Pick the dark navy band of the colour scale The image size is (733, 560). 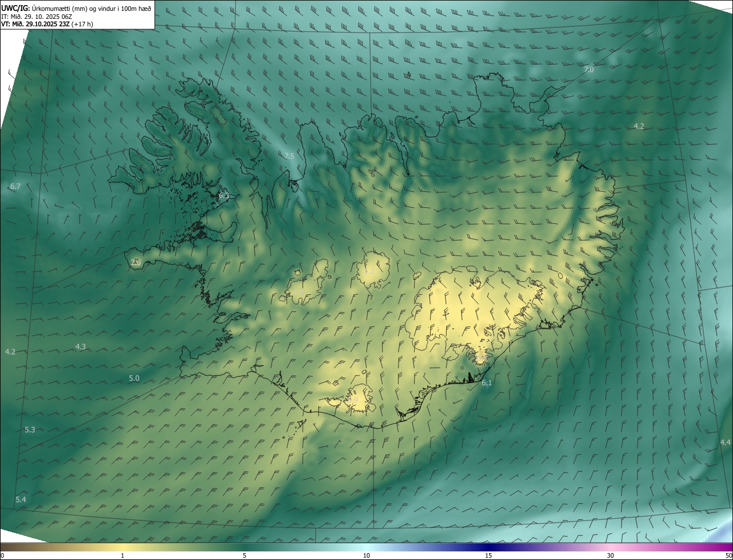(488, 547)
